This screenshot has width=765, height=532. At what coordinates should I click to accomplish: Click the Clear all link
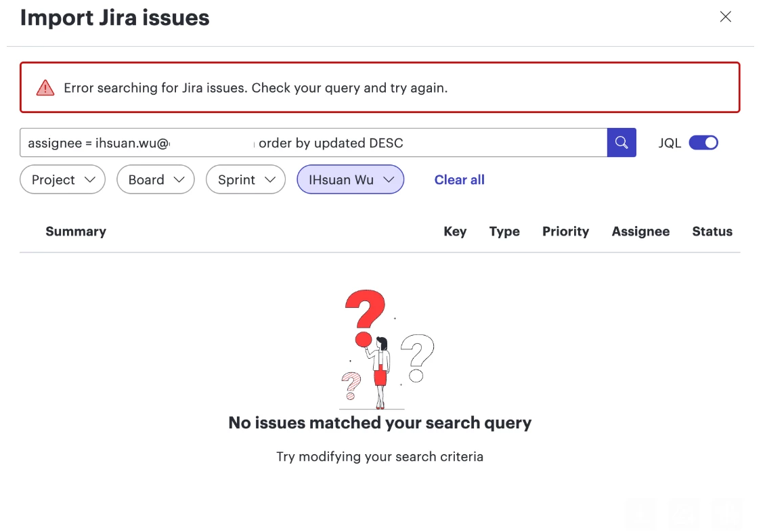(459, 180)
